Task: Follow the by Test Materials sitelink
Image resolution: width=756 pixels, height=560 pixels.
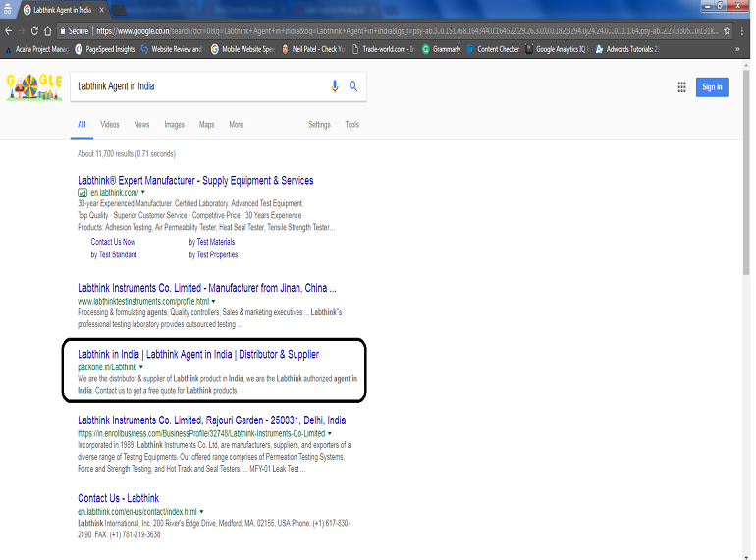Action: click(212, 242)
